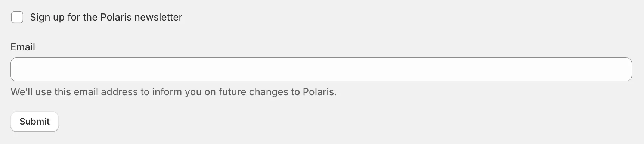Image resolution: width=644 pixels, height=144 pixels.
Task: Click the Submit button
Action: coord(34,122)
